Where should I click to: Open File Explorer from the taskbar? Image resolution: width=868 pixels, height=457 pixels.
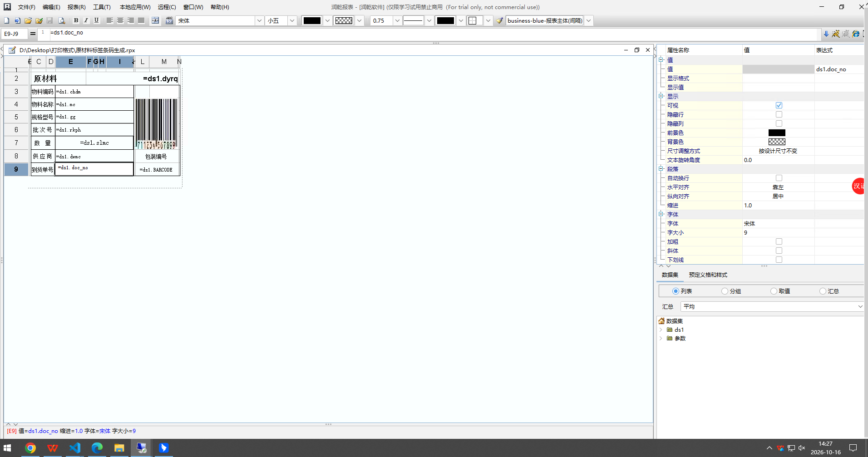[119, 448]
